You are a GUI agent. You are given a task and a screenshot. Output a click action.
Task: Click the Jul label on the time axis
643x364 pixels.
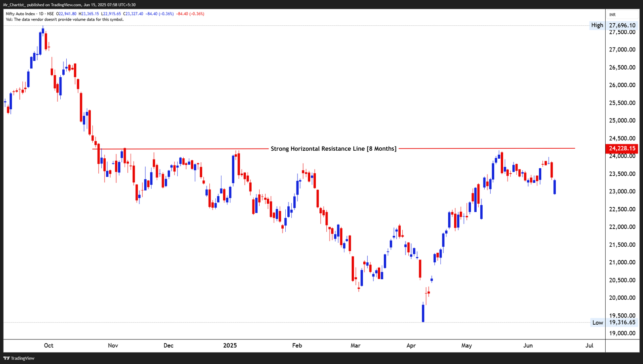pos(590,345)
